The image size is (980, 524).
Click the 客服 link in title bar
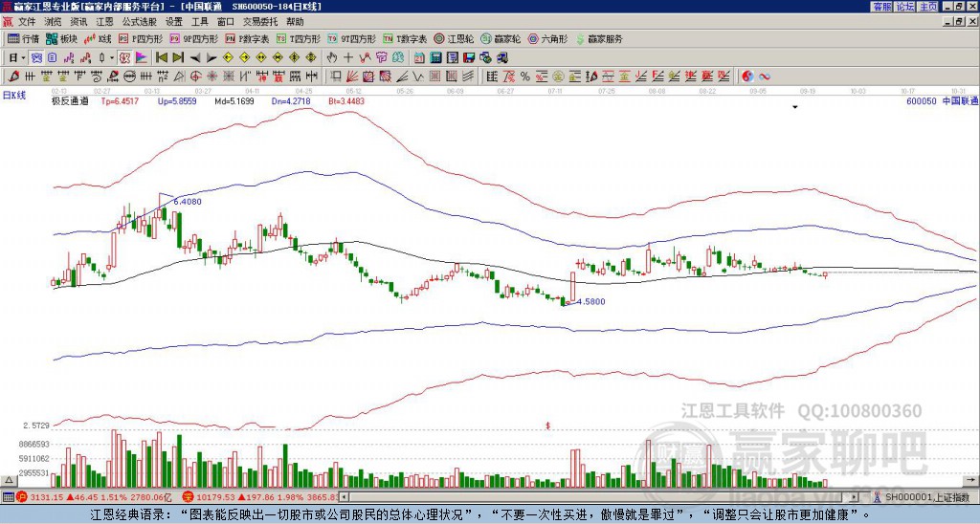coord(881,7)
